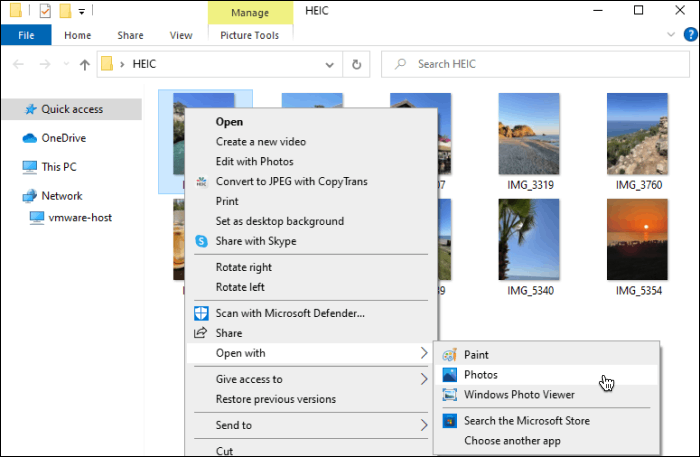Click the CopyTrans HEIC icon
Screen dimensions: 700x458
(201, 182)
